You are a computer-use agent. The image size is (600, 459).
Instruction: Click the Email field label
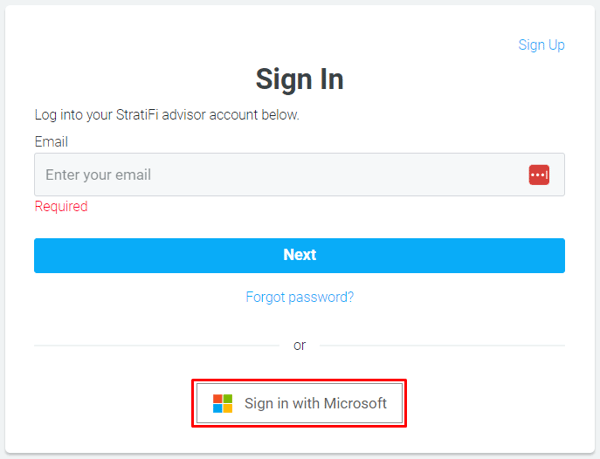click(x=51, y=142)
